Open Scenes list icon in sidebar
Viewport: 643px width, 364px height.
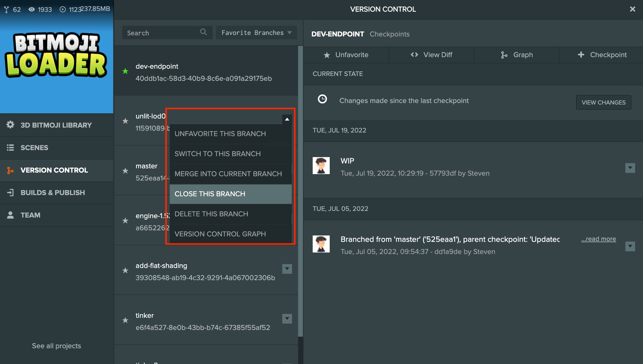pos(10,148)
